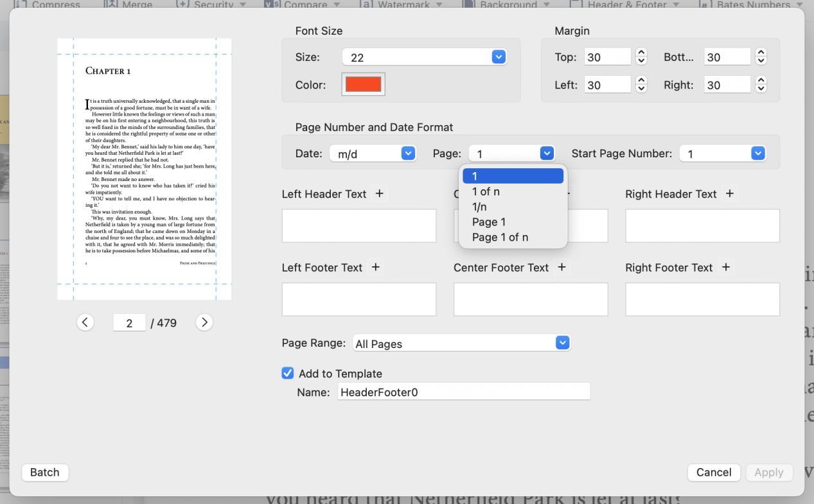
Task: Click the Right Footer Text box
Action: pos(703,299)
